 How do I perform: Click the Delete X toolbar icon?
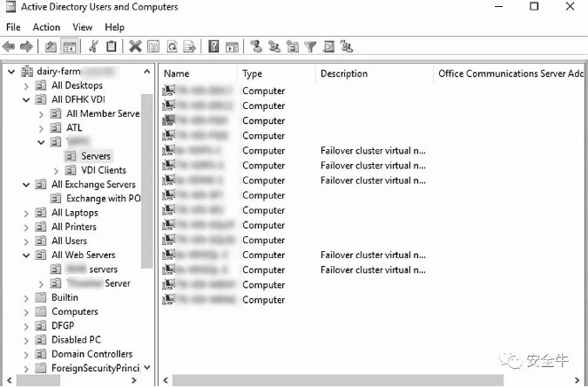(x=135, y=46)
